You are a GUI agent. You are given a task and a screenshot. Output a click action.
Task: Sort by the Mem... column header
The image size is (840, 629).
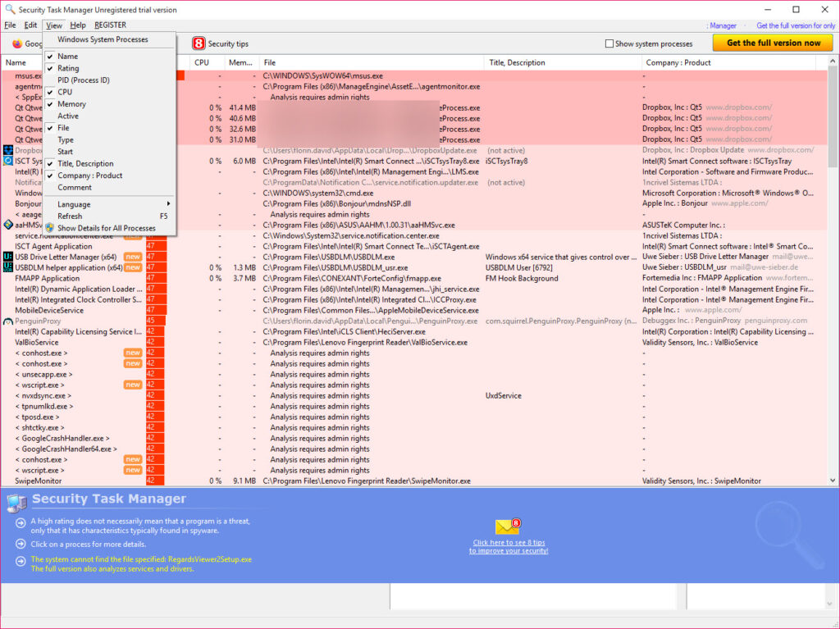coord(242,62)
